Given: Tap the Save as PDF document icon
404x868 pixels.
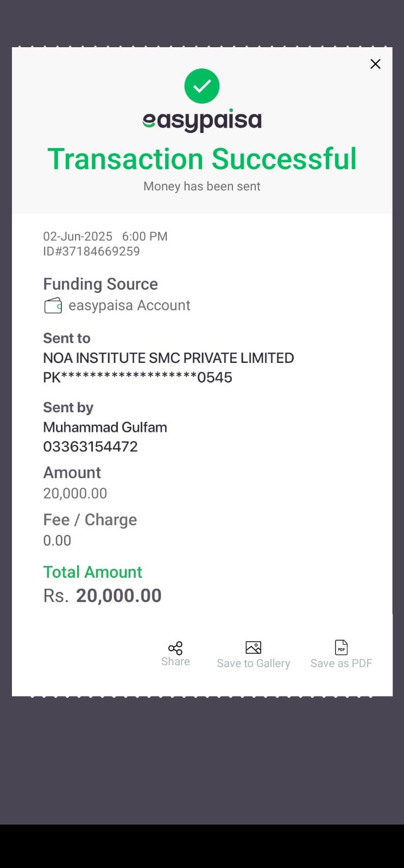Looking at the screenshot, I should click(341, 647).
